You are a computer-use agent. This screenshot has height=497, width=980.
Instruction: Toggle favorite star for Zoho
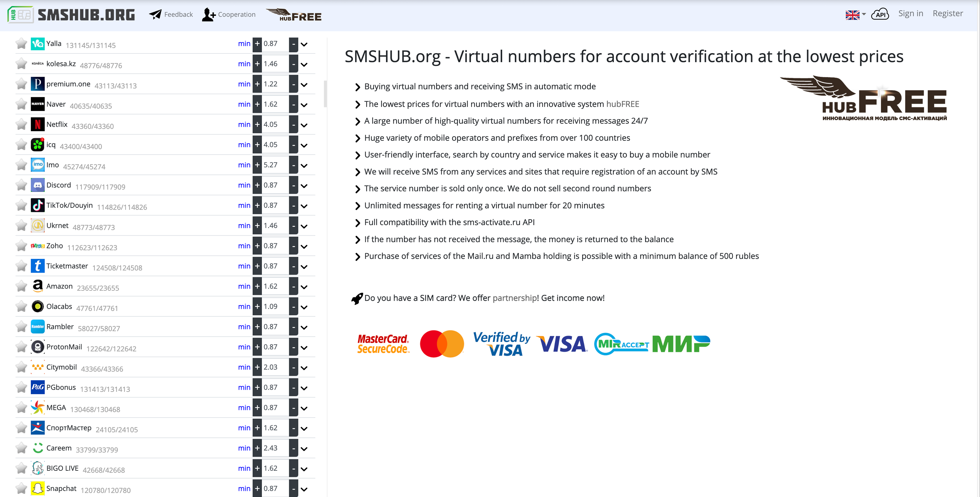pos(21,246)
